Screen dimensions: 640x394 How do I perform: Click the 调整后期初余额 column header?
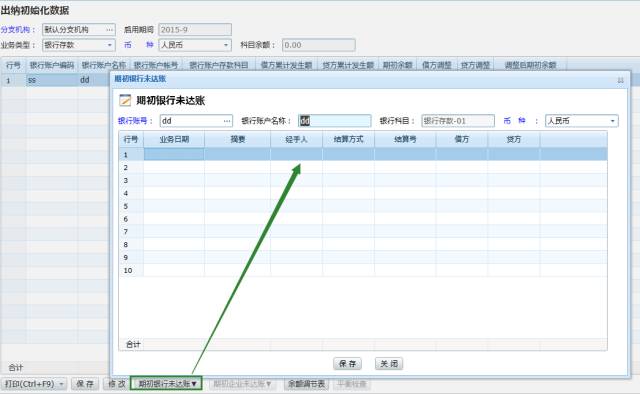pos(531,65)
